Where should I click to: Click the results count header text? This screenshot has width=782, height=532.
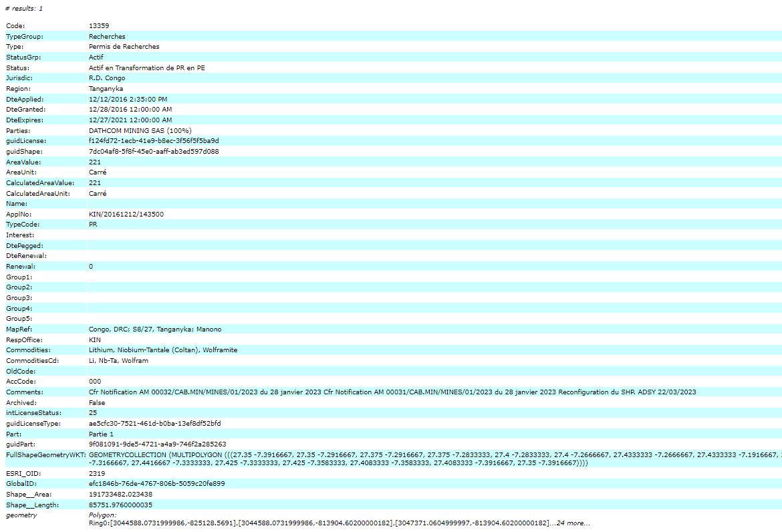[23, 9]
